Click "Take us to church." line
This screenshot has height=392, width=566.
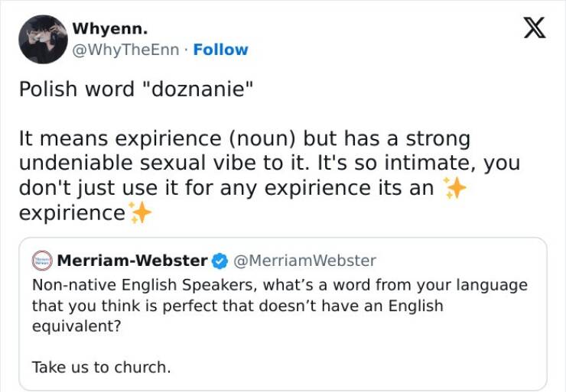101,367
